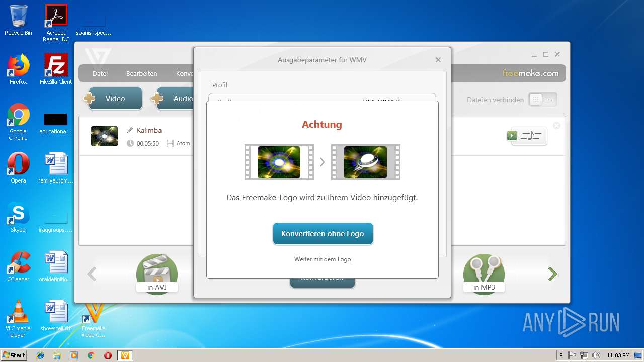Switch to Freemake taskbar button
This screenshot has height=362, width=644.
125,355
